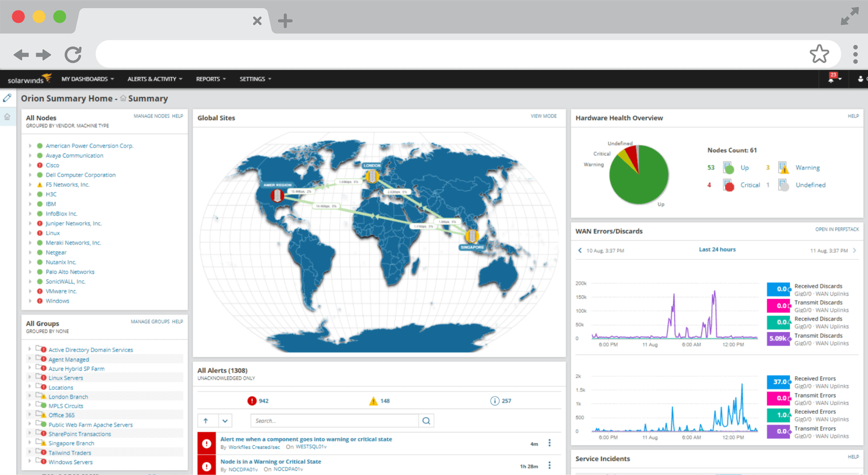The height and width of the screenshot is (475, 868).
Task: Click the alerts search input field
Action: point(334,421)
